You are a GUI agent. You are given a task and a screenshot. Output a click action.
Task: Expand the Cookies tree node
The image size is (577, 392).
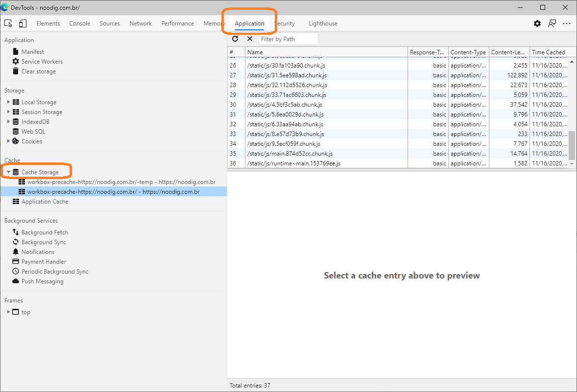coord(8,141)
